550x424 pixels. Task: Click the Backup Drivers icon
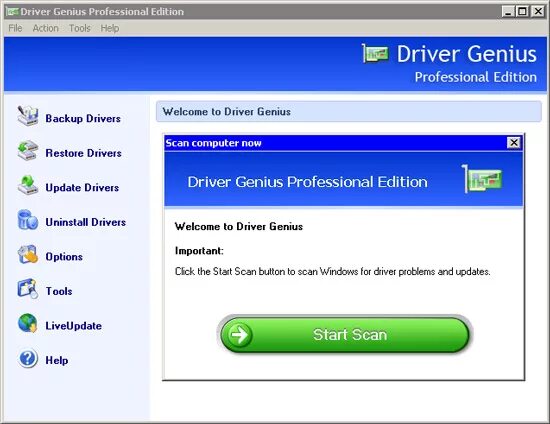(28, 116)
